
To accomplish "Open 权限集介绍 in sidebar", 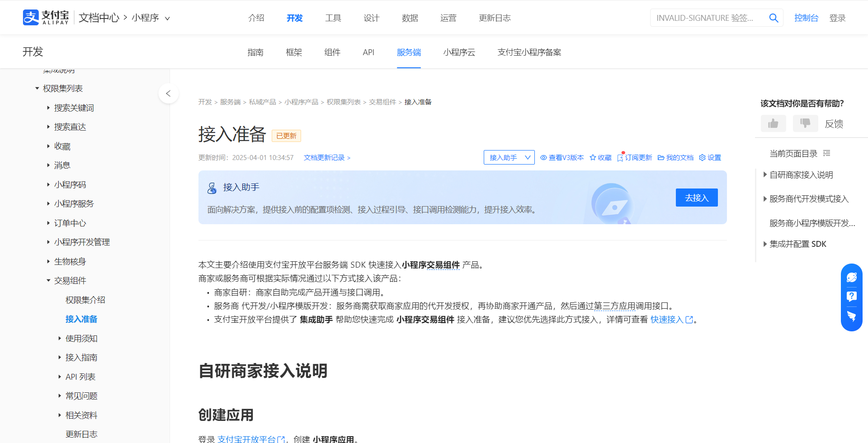I will coord(85,300).
